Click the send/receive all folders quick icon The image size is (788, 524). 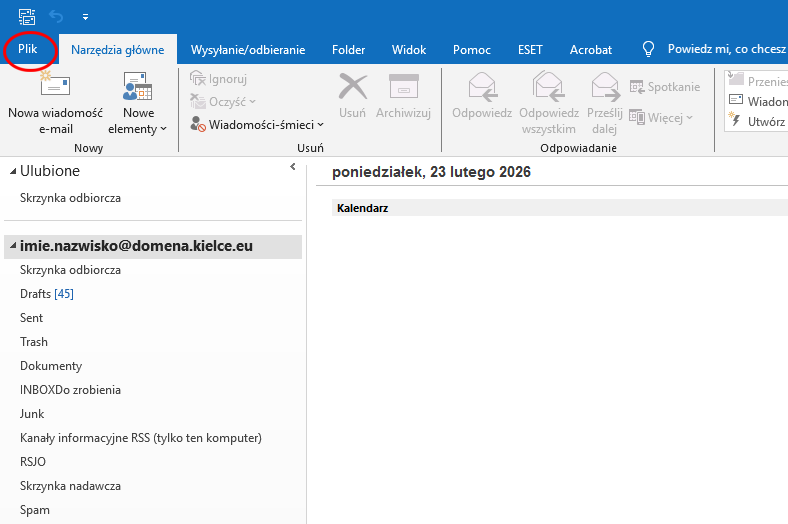pyautogui.click(x=27, y=17)
